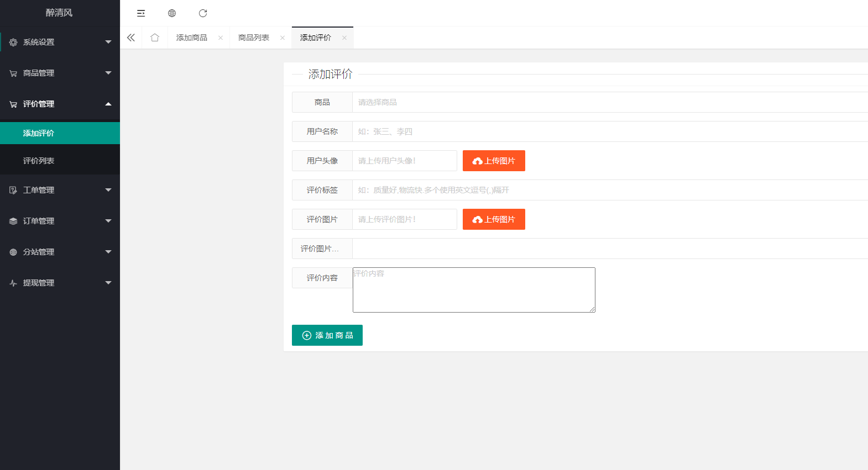Image resolution: width=868 pixels, height=470 pixels.
Task: Click the 工单管理 menu label
Action: (39, 190)
